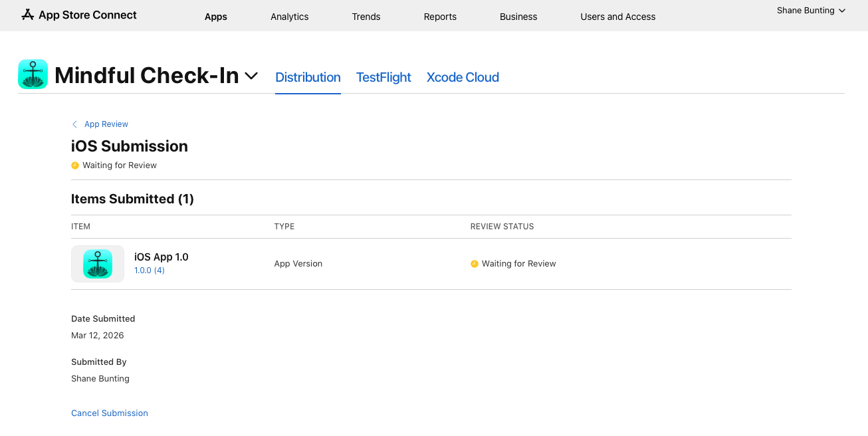Screen dimensions: 868x436
Task: Click yellow status dot in Review Status column
Action: [475, 264]
